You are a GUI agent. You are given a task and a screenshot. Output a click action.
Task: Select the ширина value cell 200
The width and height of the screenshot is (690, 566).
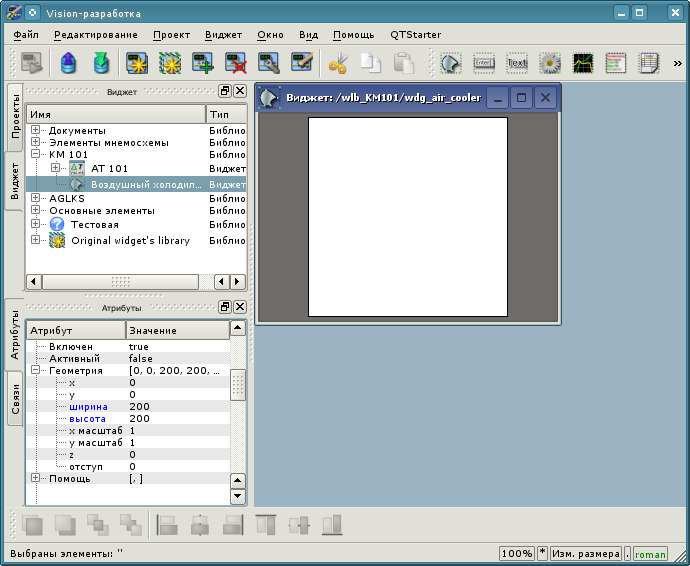[139, 406]
